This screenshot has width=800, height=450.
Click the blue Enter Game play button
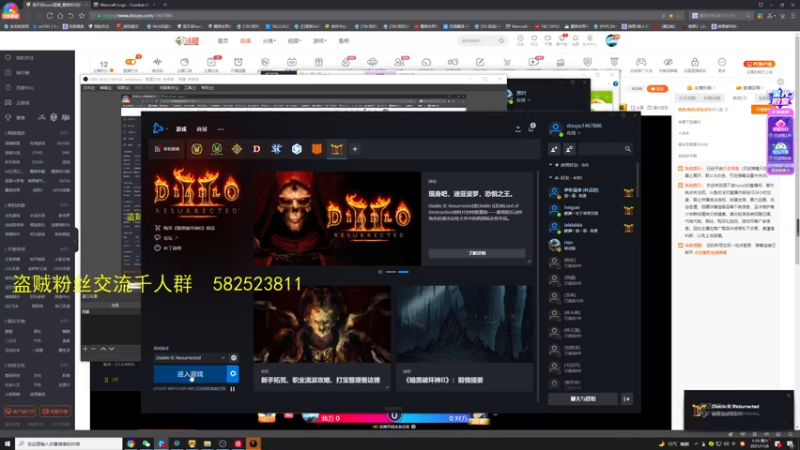[190, 374]
